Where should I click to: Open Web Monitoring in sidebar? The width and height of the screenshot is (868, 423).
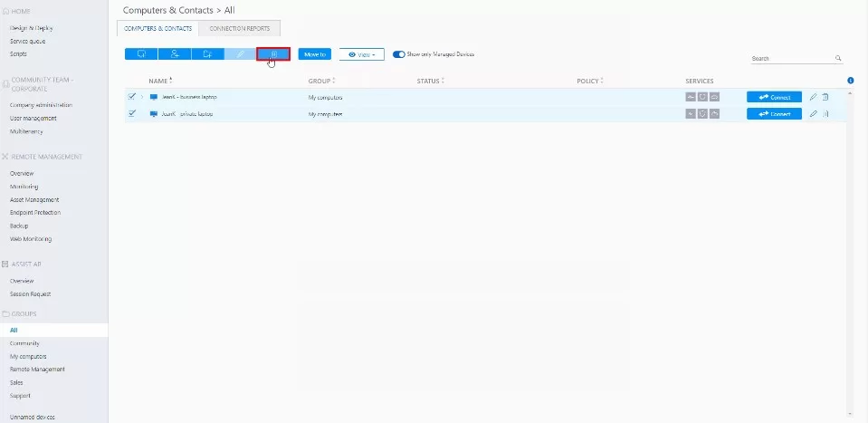31,238
